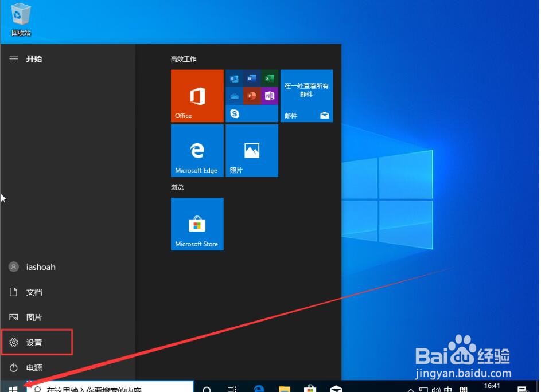This screenshot has height=392, width=541.
Task: Open the network status tray icon
Action: tap(423, 389)
